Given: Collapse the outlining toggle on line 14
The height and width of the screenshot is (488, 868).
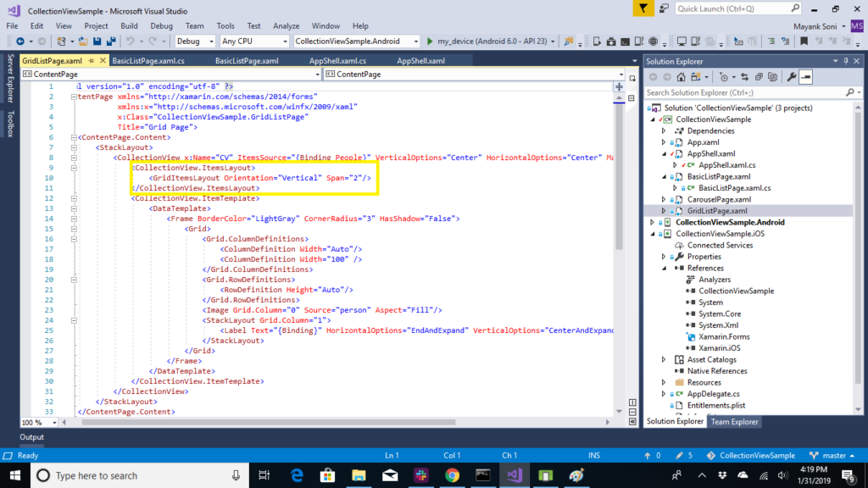Looking at the screenshot, I should 74,219.
